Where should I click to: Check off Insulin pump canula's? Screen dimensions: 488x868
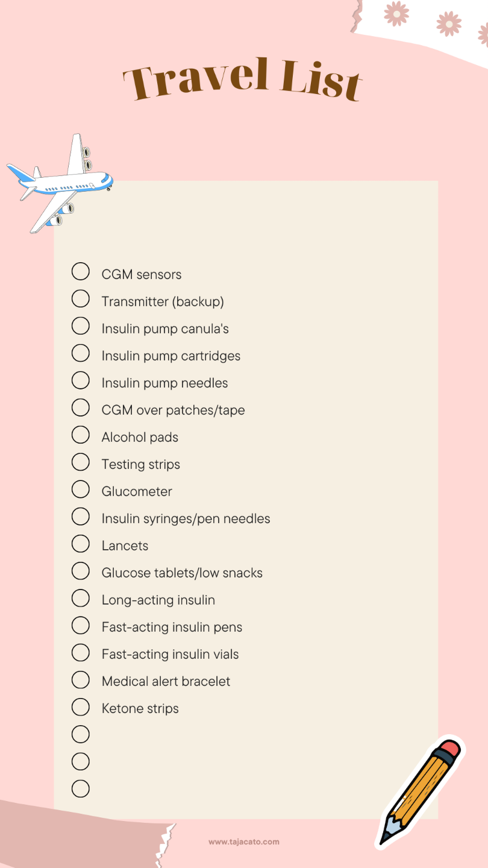tap(81, 325)
